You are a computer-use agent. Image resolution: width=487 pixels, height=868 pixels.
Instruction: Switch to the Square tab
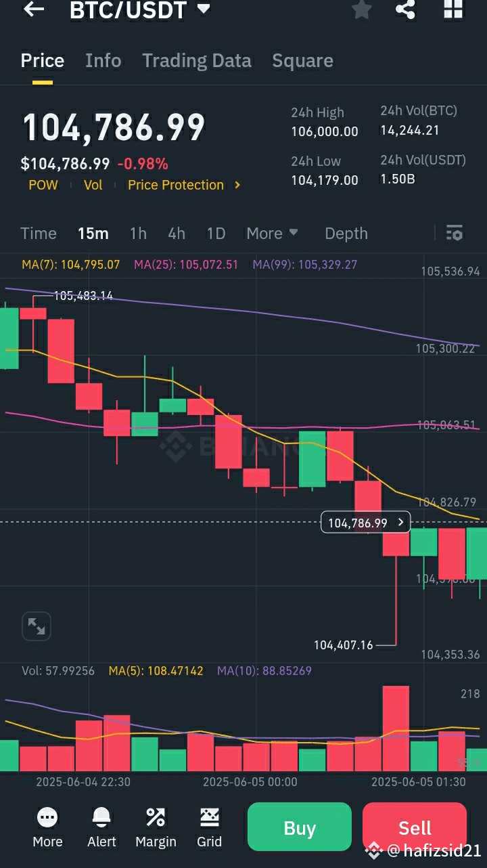302,61
